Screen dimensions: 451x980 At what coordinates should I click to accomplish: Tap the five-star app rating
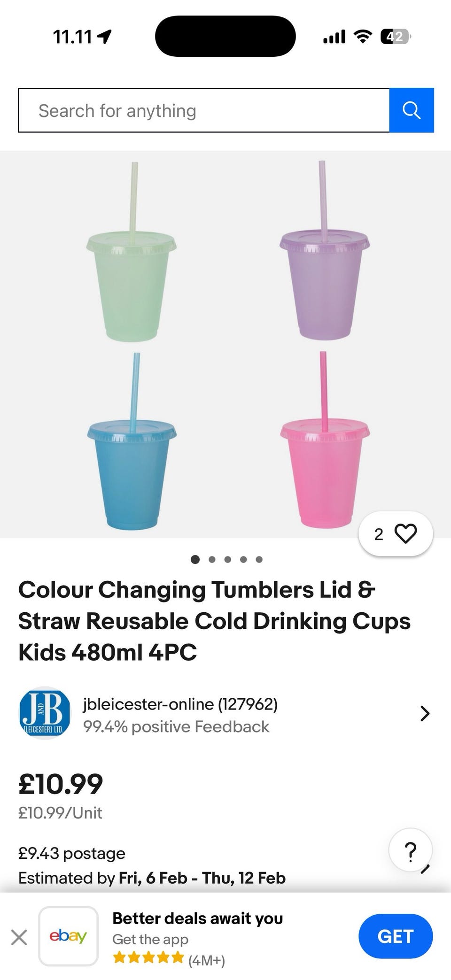[x=148, y=957]
